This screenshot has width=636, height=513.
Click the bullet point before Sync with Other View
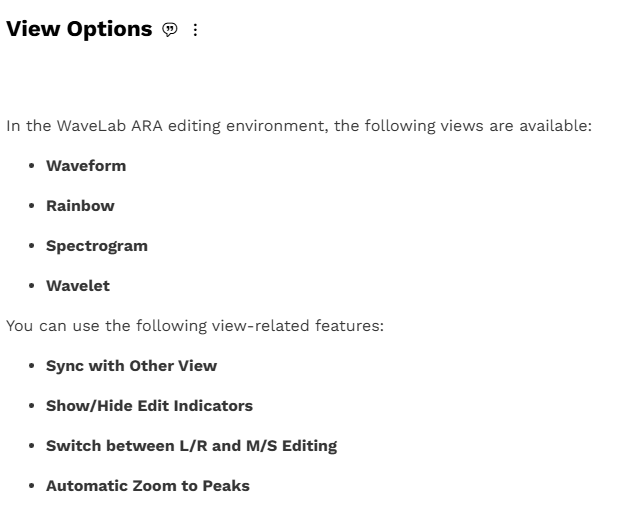pos(32,366)
